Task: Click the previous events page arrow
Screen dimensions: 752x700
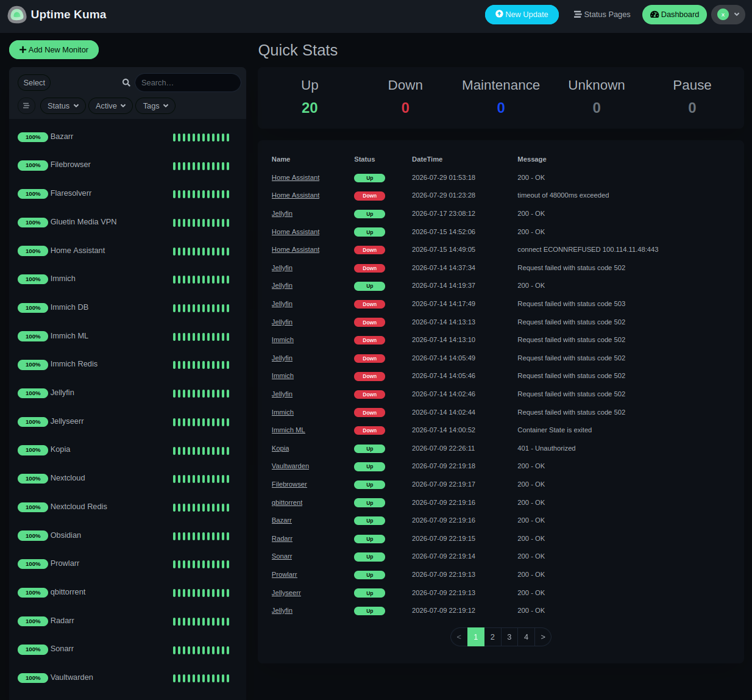Action: coord(459,637)
